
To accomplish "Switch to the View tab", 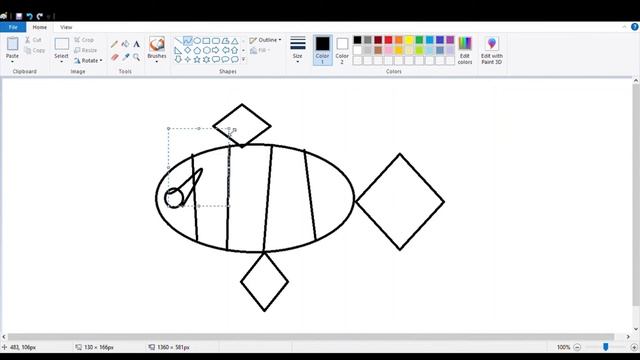I will [66, 27].
